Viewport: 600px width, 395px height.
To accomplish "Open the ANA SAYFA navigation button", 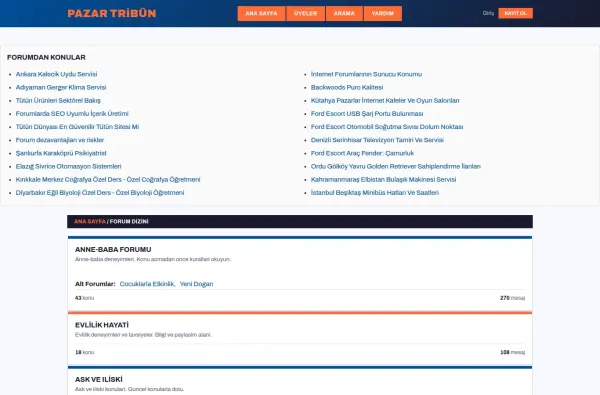I will [x=261, y=13].
